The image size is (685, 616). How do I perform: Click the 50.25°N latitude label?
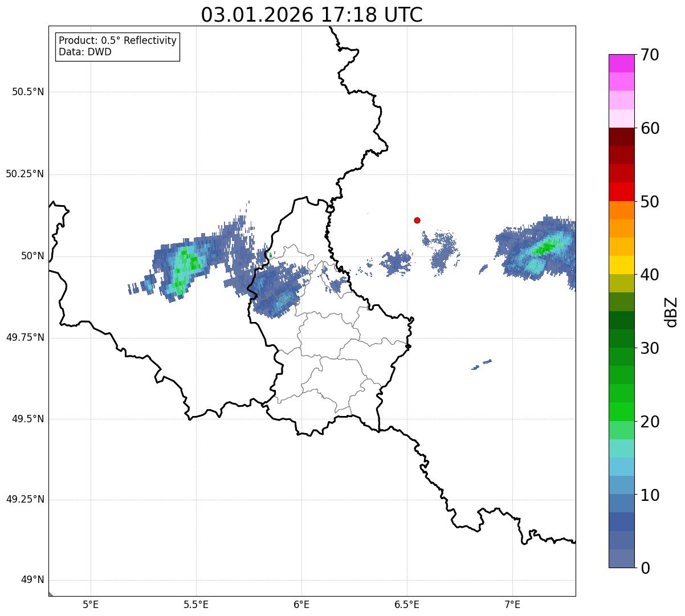tap(25, 174)
